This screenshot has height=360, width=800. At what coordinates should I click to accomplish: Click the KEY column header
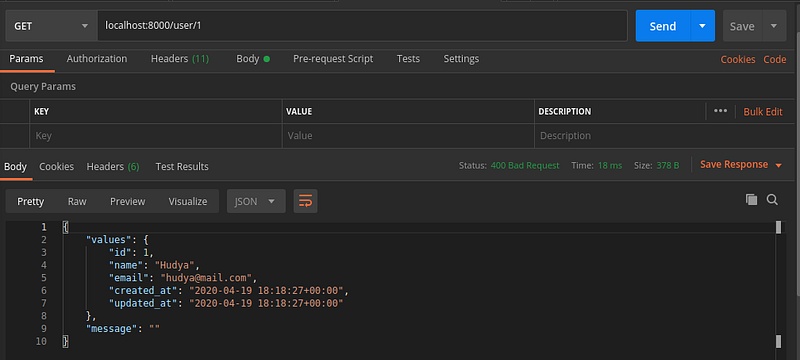(41, 111)
